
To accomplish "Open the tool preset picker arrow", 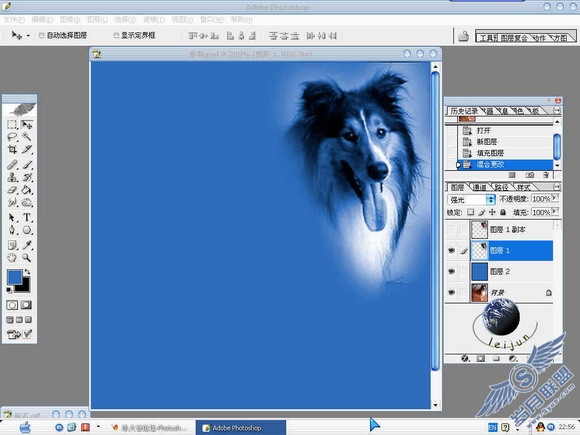I will pos(28,36).
